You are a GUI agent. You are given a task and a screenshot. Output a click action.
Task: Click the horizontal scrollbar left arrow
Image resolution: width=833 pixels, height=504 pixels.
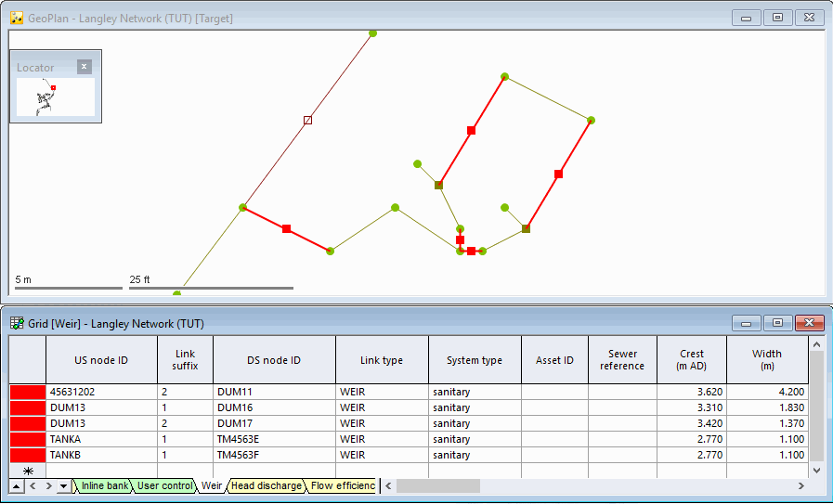pyautogui.click(x=388, y=486)
